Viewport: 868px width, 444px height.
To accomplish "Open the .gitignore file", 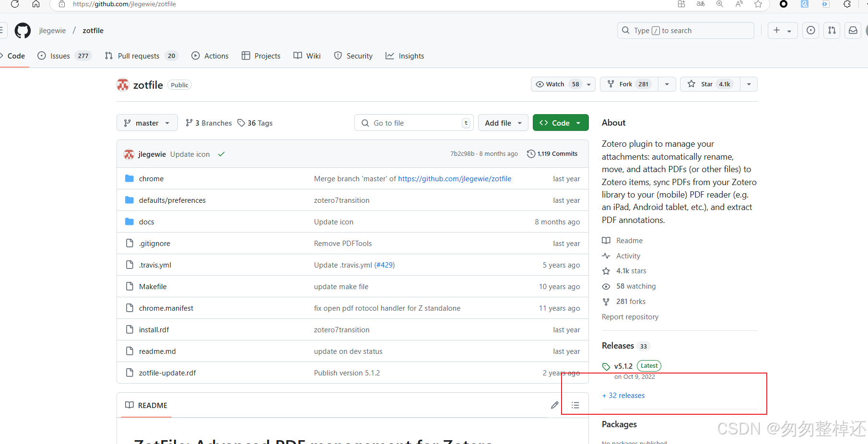I will 154,243.
